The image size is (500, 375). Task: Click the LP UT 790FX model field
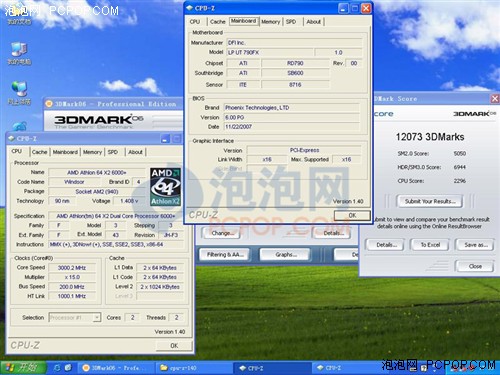[270, 52]
